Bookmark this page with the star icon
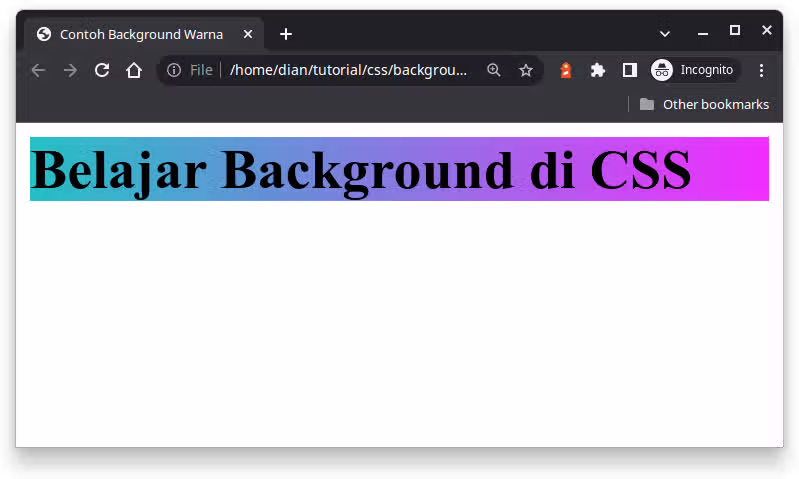799x479 pixels. point(526,70)
